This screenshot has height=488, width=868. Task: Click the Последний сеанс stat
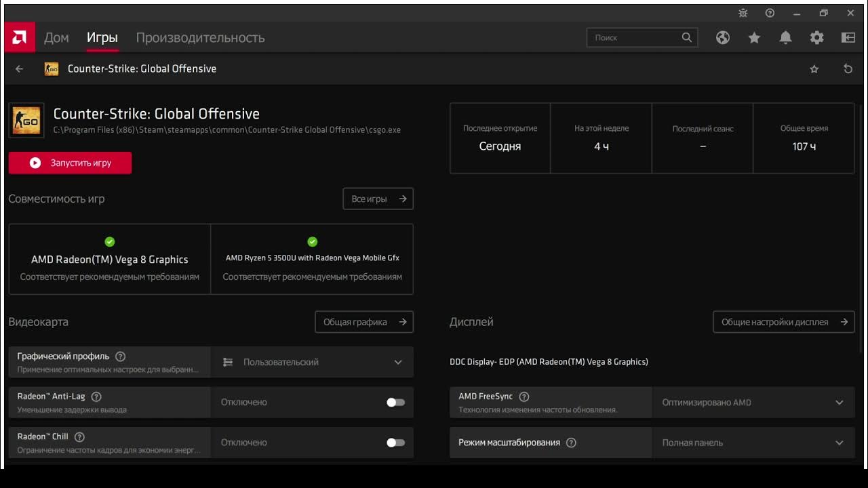pos(703,138)
